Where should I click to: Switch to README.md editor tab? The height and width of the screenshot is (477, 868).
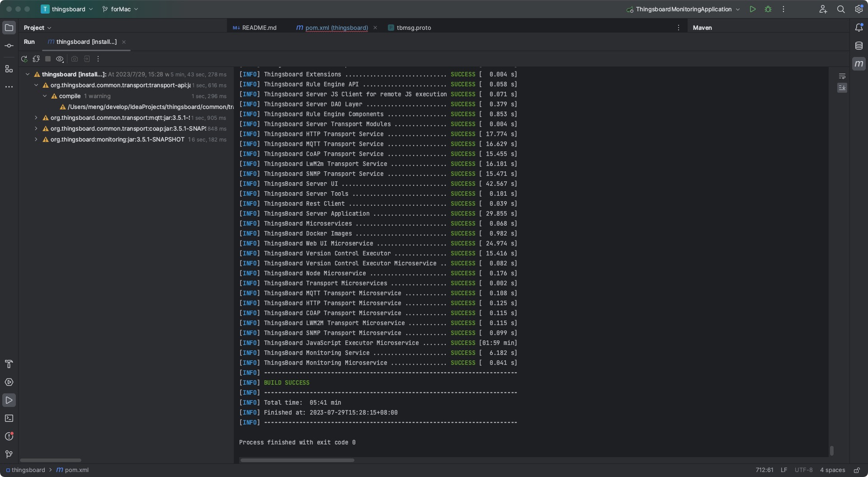click(x=255, y=28)
